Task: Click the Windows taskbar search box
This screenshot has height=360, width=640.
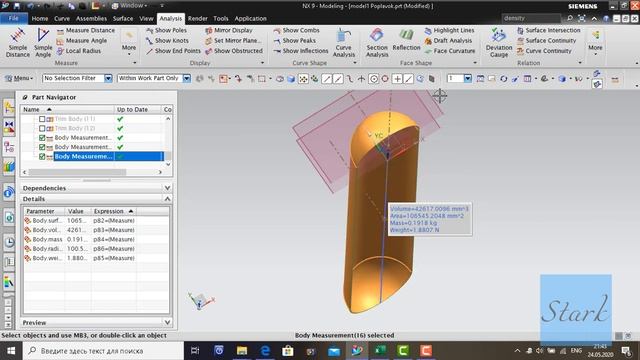Action: tap(103, 351)
